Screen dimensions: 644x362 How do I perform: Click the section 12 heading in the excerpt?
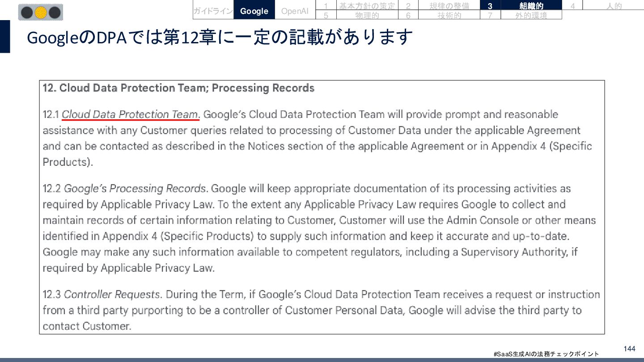point(178,88)
